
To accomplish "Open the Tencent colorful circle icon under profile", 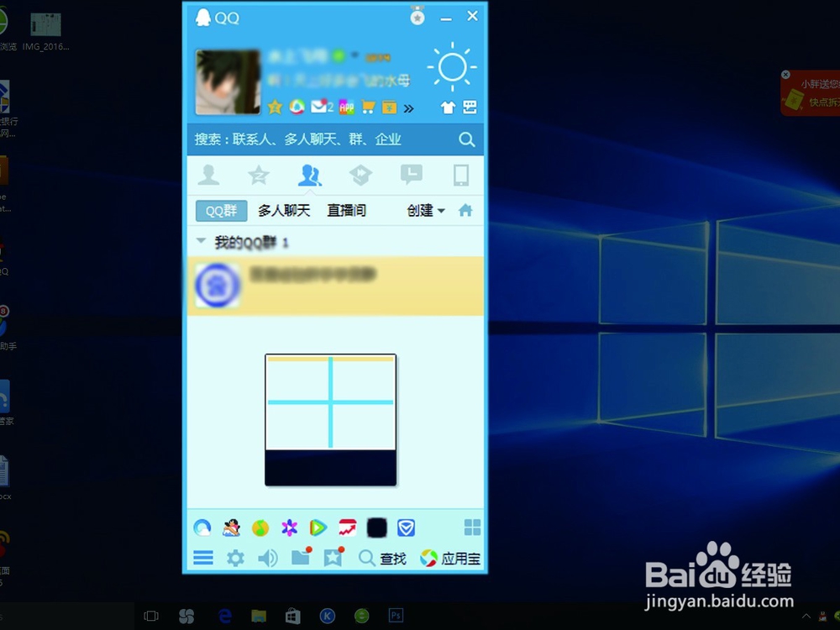I will pos(297,108).
